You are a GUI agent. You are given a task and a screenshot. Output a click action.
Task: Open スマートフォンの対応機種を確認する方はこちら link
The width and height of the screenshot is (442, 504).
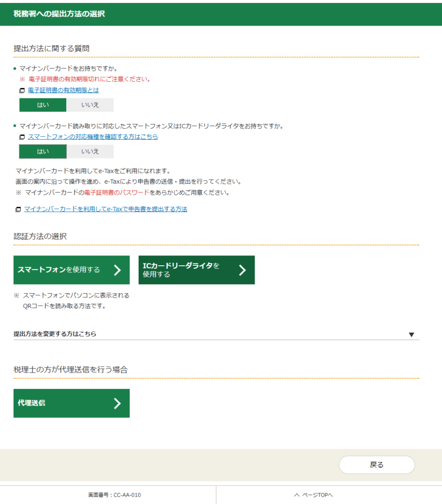coord(93,137)
